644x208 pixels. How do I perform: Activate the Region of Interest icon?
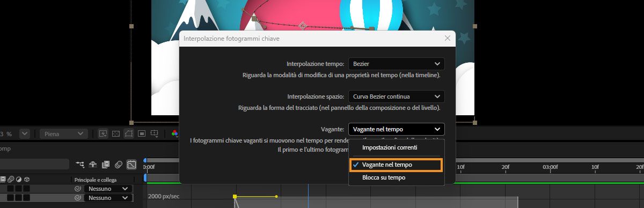coord(142,133)
